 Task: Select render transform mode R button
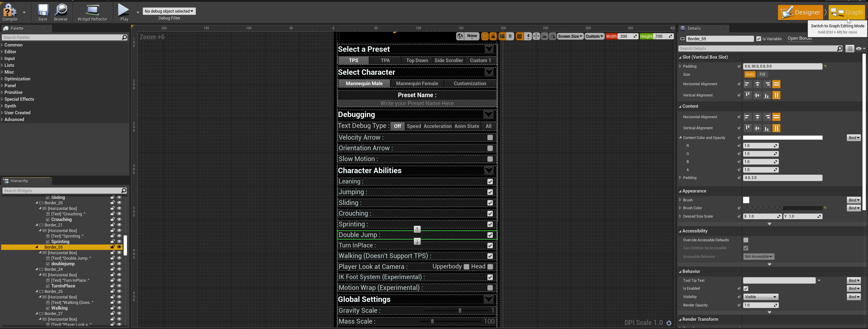click(x=510, y=36)
